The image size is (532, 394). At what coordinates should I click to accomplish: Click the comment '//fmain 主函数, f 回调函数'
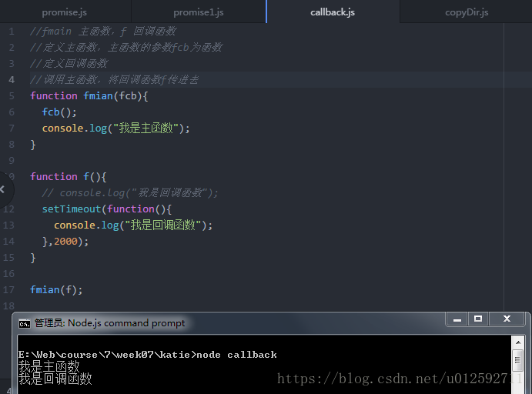pos(103,32)
